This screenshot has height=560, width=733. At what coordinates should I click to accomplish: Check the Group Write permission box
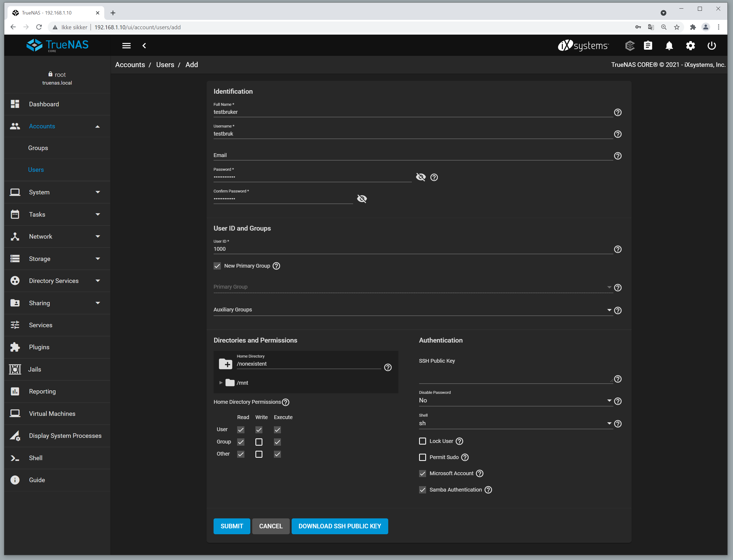pos(259,442)
